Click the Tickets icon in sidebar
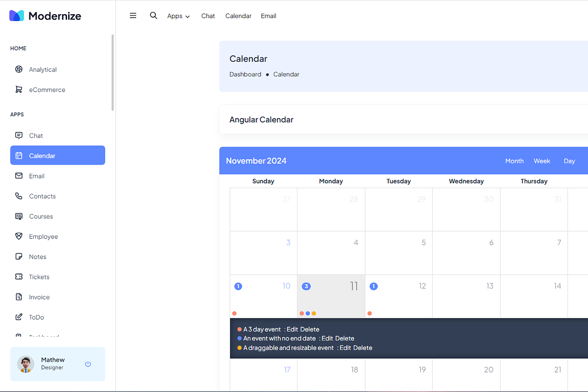Viewport: 588px width, 392px height. [x=19, y=276]
